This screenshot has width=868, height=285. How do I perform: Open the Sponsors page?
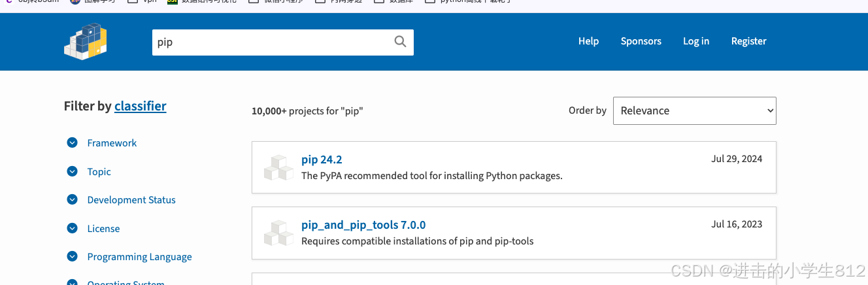point(641,41)
